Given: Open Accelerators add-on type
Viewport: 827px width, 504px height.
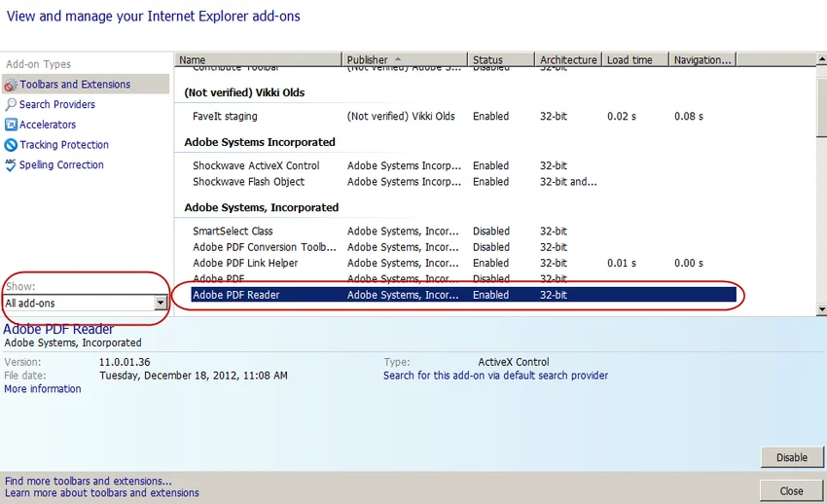Looking at the screenshot, I should coord(48,125).
